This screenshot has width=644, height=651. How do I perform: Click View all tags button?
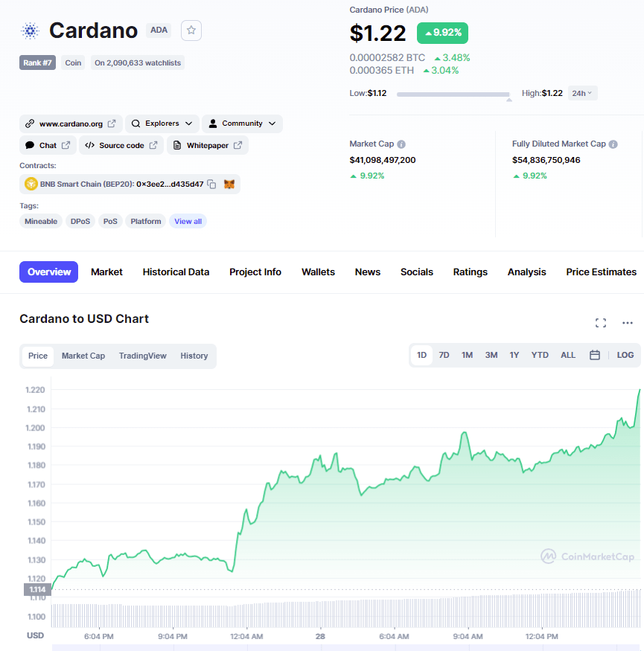click(x=188, y=221)
